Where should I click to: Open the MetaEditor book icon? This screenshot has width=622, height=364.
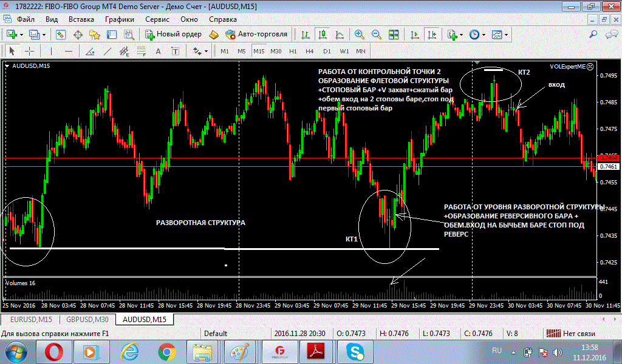click(x=213, y=35)
